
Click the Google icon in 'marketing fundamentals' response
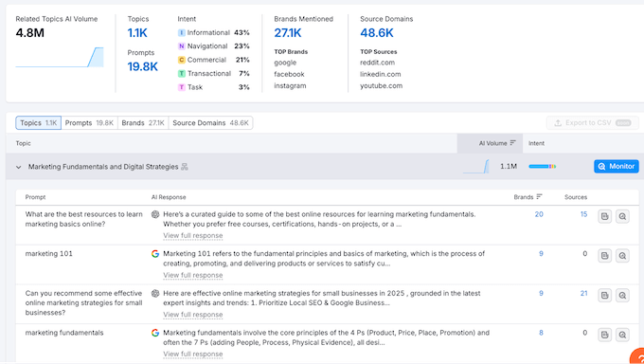[155, 333]
